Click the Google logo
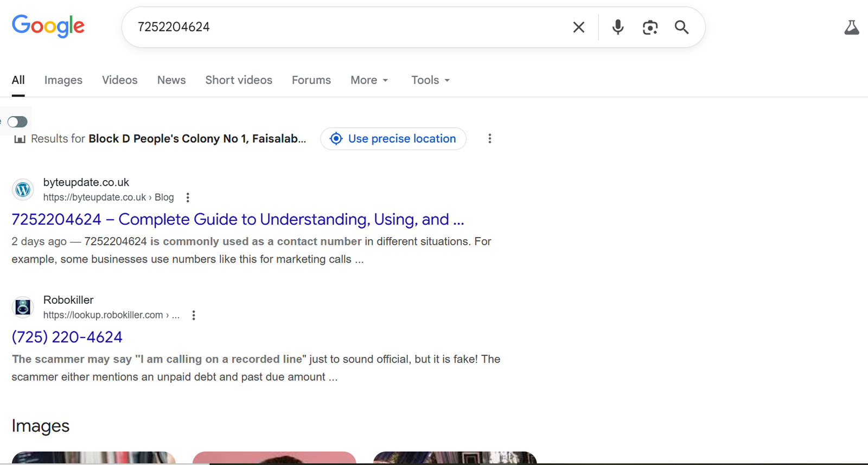Screen dimensions: 868x465 (x=48, y=26)
